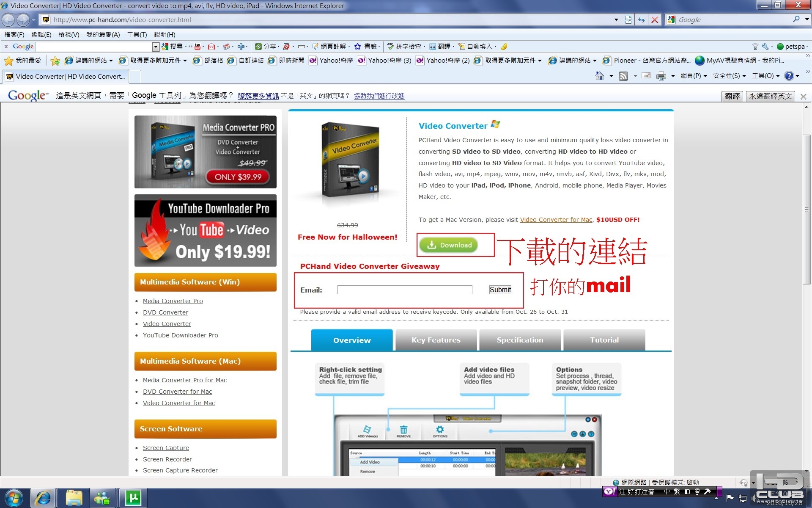Image resolution: width=812 pixels, height=508 pixels.
Task: Click the Google Toolbar wrench settings icon
Action: (x=765, y=47)
